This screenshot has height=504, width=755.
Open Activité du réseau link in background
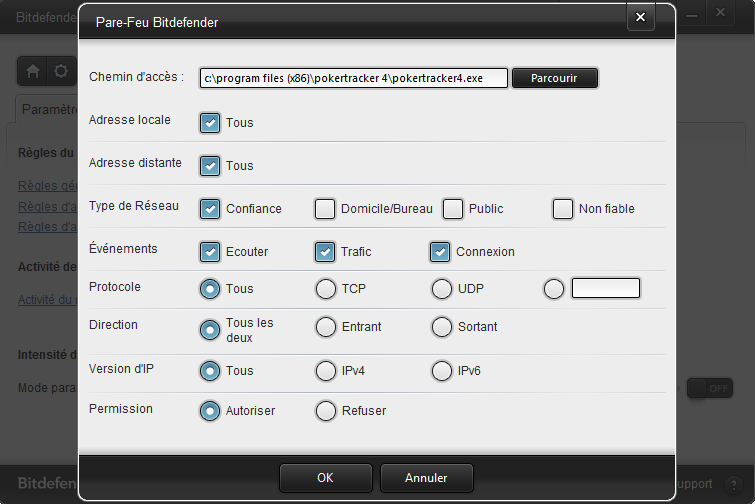click(x=47, y=300)
